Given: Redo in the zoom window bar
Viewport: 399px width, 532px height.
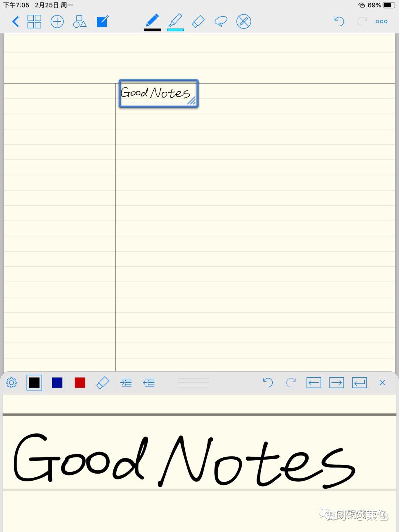Looking at the screenshot, I should [291, 383].
